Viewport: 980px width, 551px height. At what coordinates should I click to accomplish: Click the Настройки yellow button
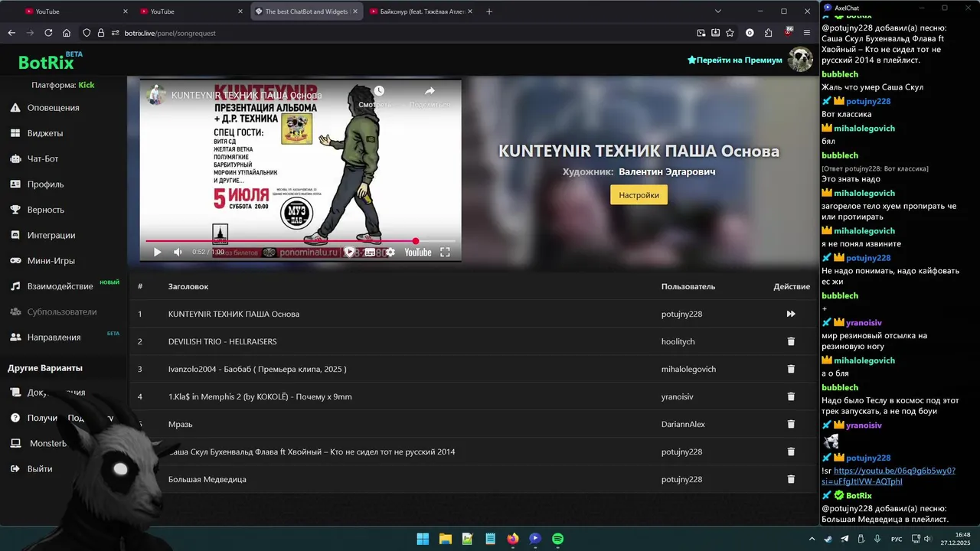[x=639, y=195]
